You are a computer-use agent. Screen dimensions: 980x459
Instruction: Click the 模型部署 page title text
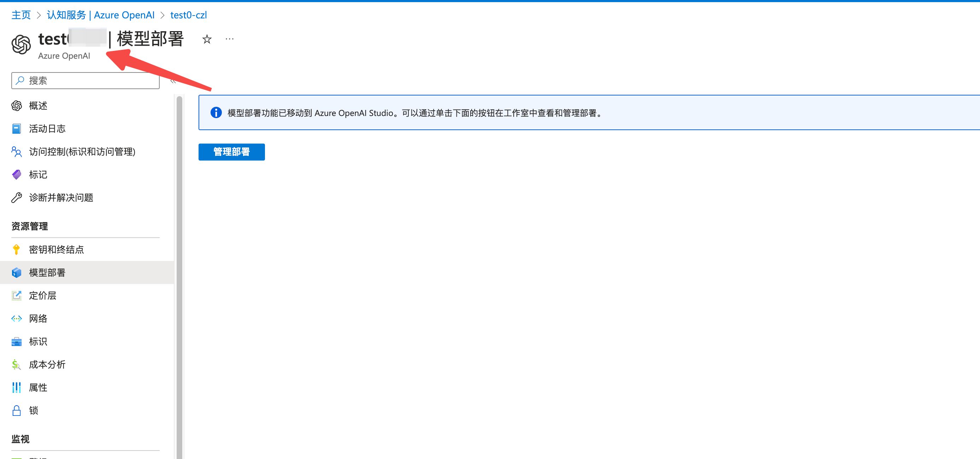pos(150,39)
